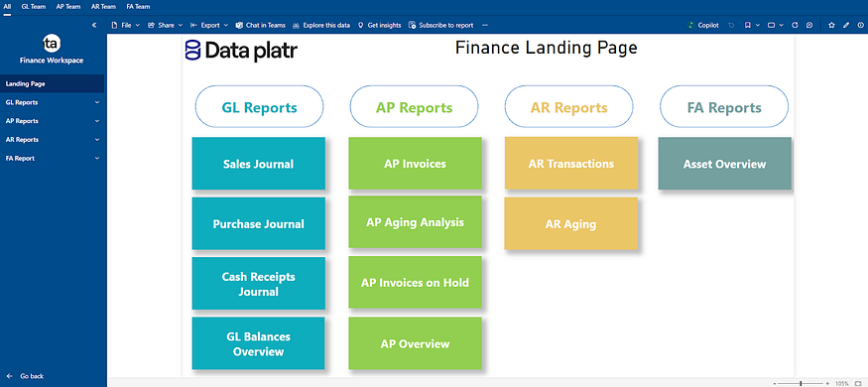868x387 pixels.
Task: Click Chat in Teams
Action: pyautogui.click(x=260, y=25)
